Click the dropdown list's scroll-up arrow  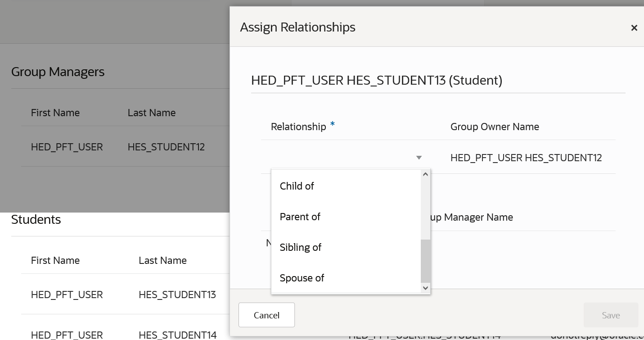point(425,174)
